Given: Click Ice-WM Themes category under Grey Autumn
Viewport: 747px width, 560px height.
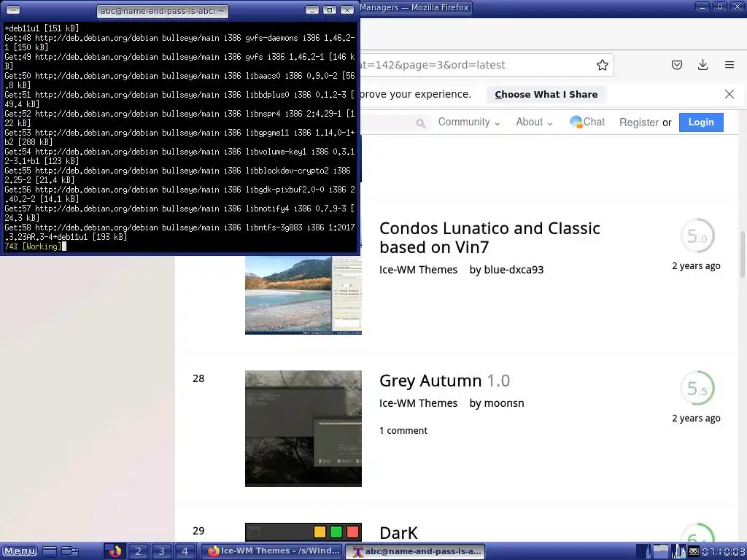Looking at the screenshot, I should tap(418, 402).
